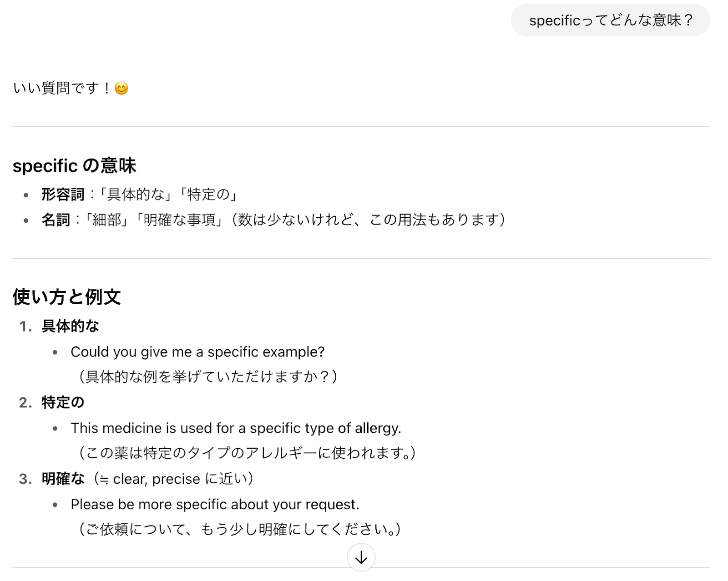Image resolution: width=728 pixels, height=581 pixels.
Task: Click the user message bubble asking about specific
Action: coord(610,20)
